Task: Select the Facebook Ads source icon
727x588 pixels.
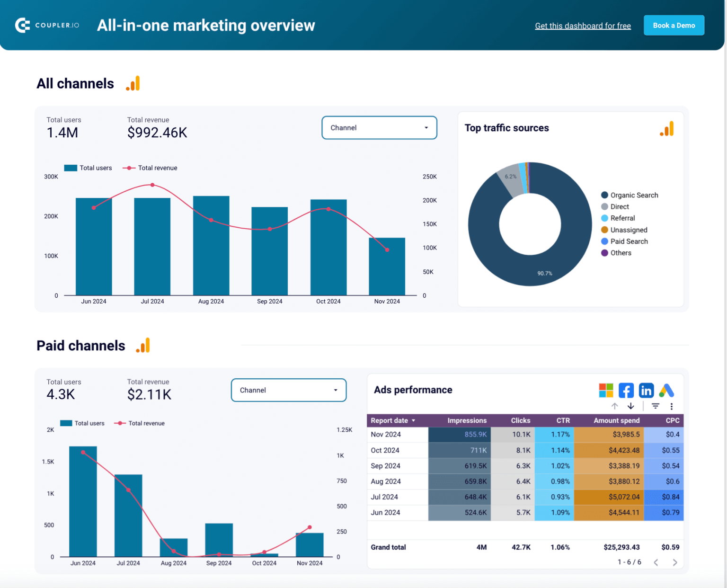Action: [x=626, y=390]
